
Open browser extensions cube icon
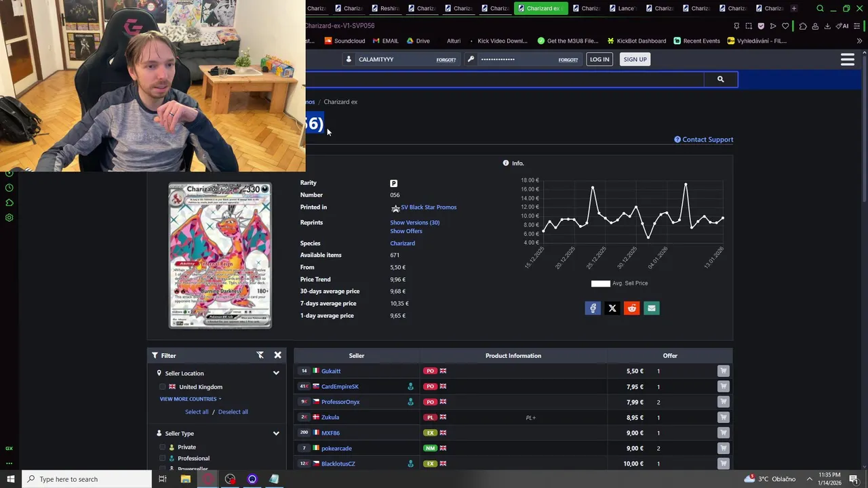[x=803, y=26]
